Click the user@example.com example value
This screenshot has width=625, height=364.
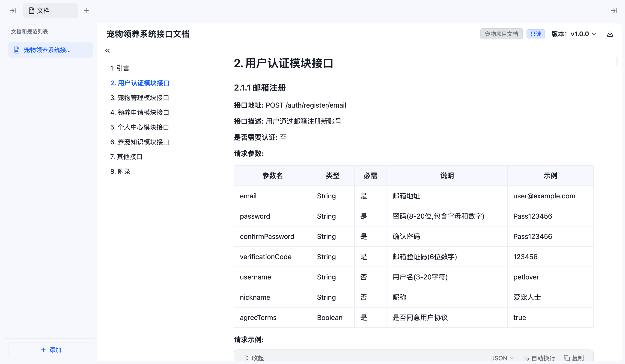point(544,196)
